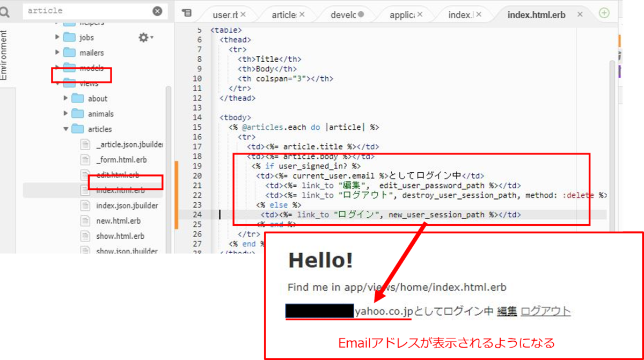Click the index.json.jbuilder file icon

86,205
